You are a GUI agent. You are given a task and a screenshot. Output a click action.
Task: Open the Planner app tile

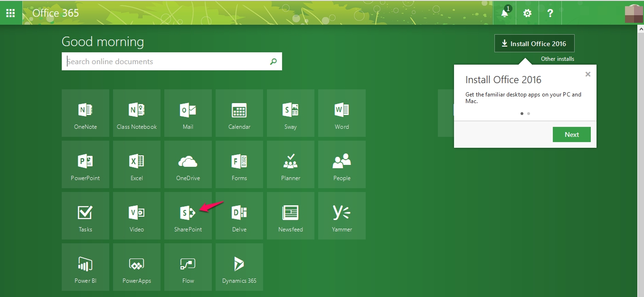291,164
